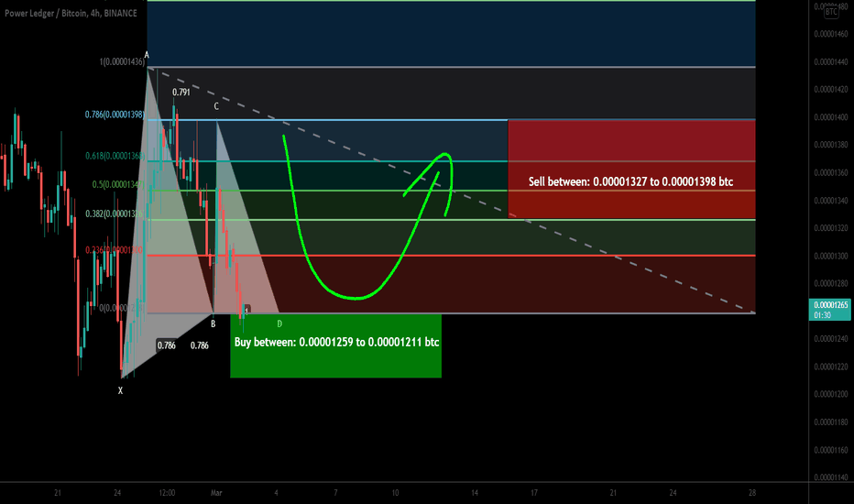Click the BTC currency badge on price axis
Viewport: 854px width, 504px height.
(830, 11)
